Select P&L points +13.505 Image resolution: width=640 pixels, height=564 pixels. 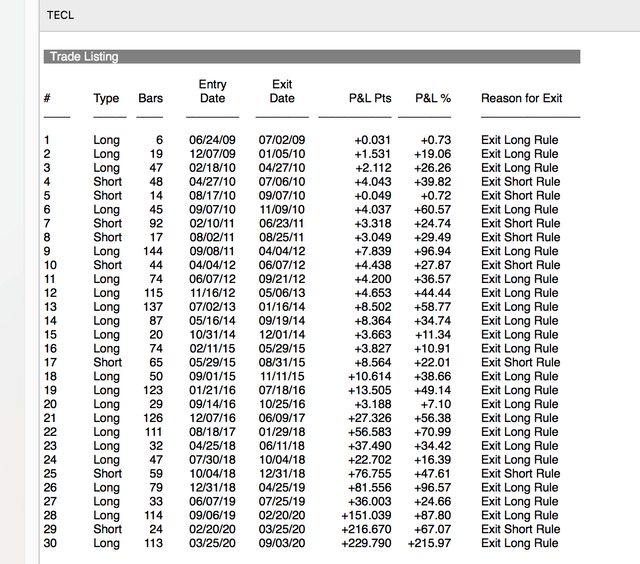(369, 390)
